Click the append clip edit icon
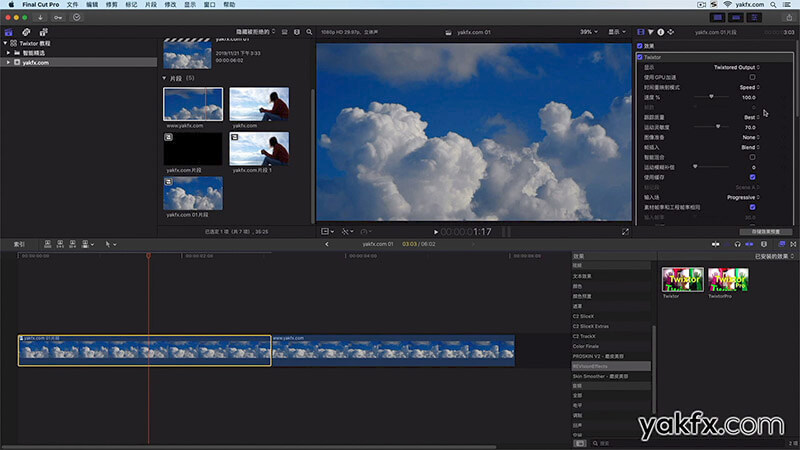Screen dimensions: 800x450 coord(72,244)
